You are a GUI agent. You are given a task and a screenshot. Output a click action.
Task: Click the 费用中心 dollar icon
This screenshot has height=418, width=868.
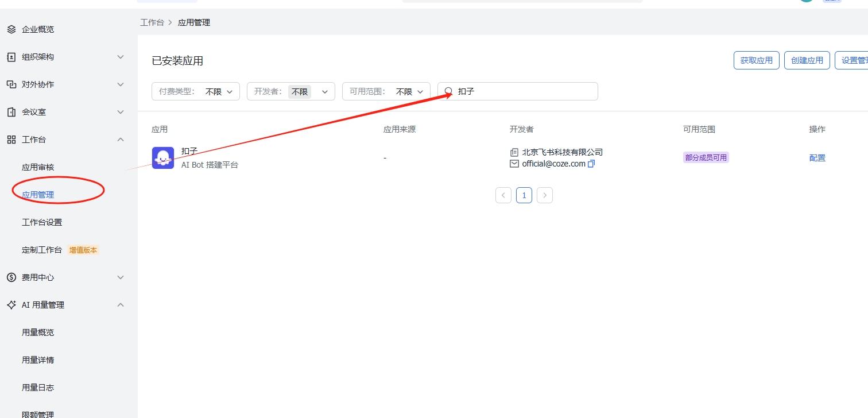(11, 277)
